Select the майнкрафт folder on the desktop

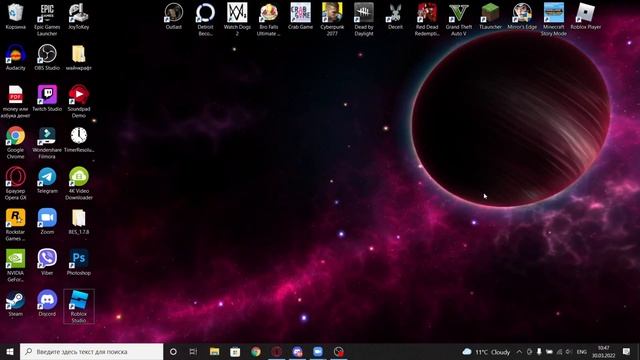pos(78,58)
